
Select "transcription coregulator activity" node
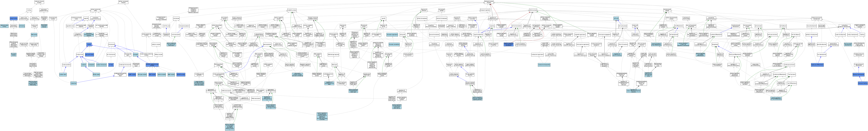tap(44, 18)
